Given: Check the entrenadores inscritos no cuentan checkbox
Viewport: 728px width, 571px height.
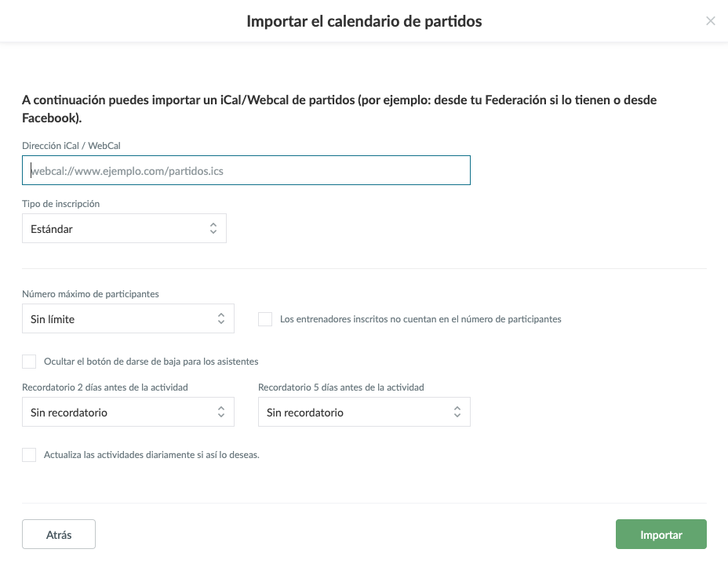Looking at the screenshot, I should pos(265,319).
